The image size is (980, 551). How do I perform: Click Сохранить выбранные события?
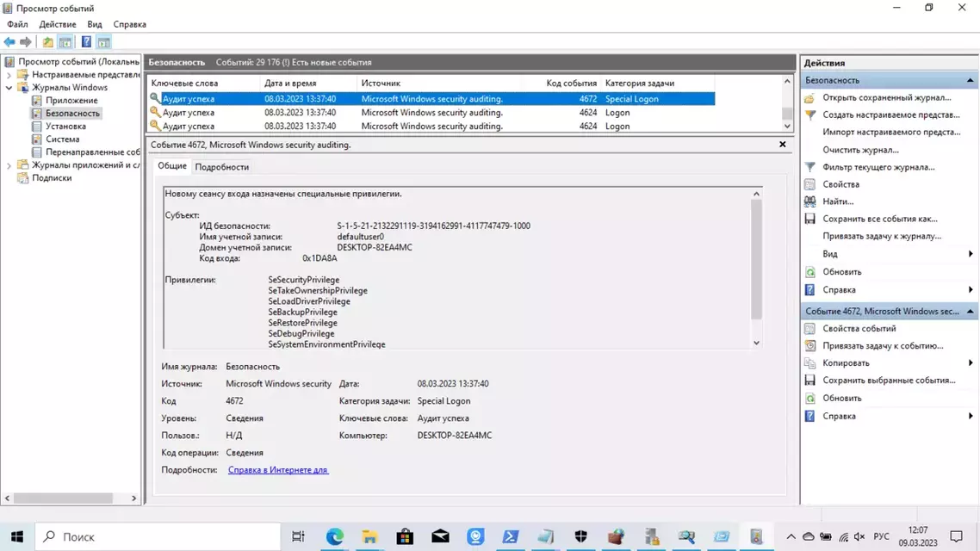coord(888,380)
